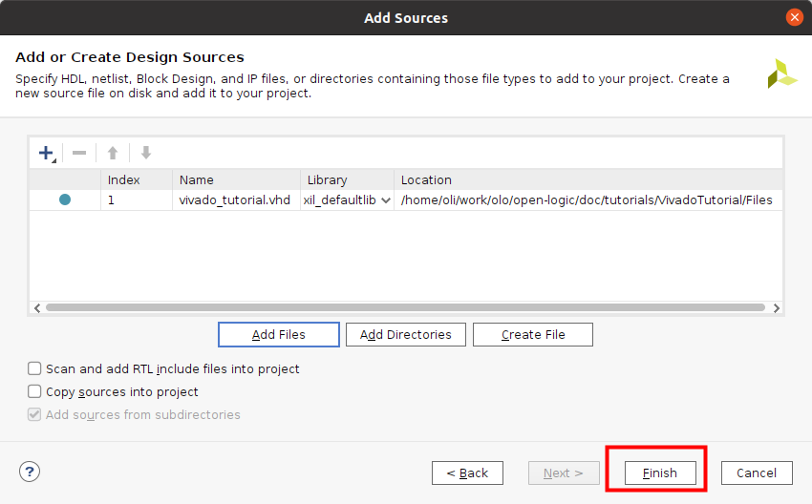
Task: Click the Add Directories button
Action: (405, 334)
